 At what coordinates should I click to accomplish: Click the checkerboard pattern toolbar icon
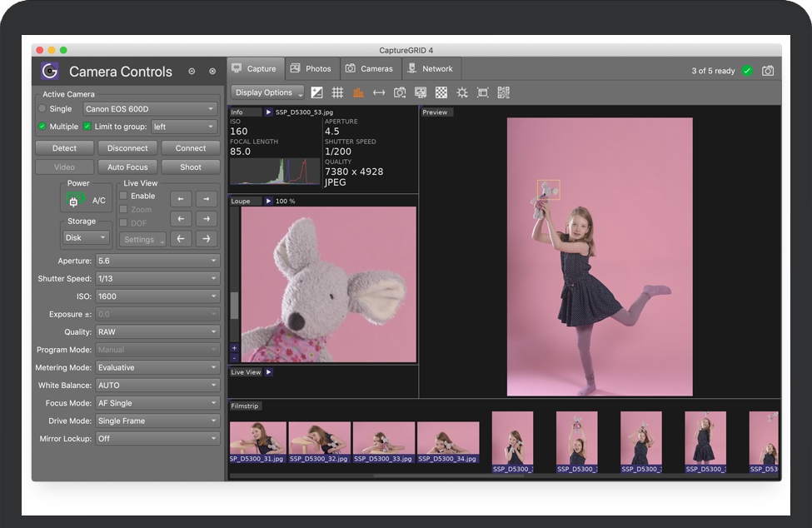441,92
